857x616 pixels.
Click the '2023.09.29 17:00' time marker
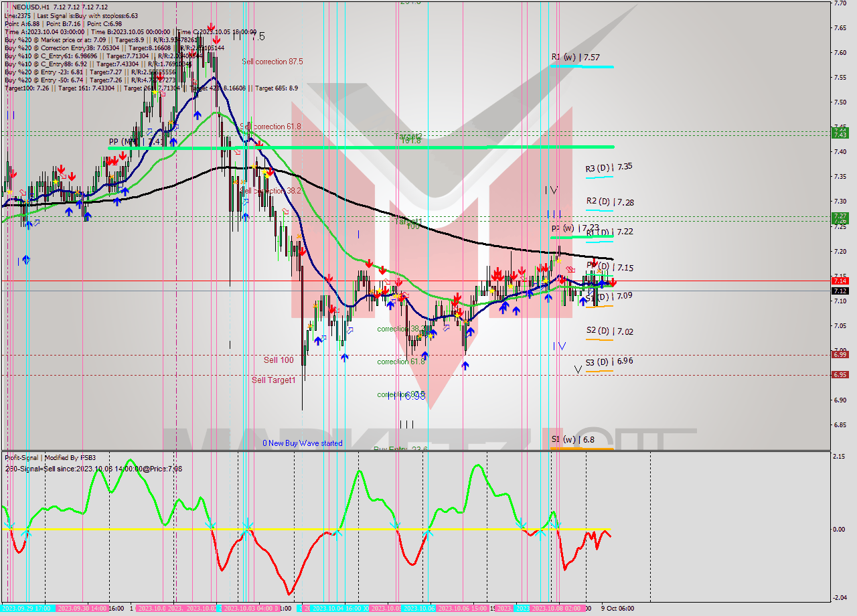[x=25, y=609]
